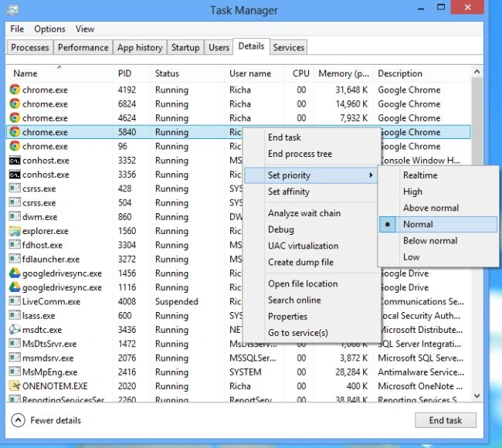This screenshot has width=502, height=448.
Task: Select the ONENOTEM.EXE process row name
Action: (55, 386)
